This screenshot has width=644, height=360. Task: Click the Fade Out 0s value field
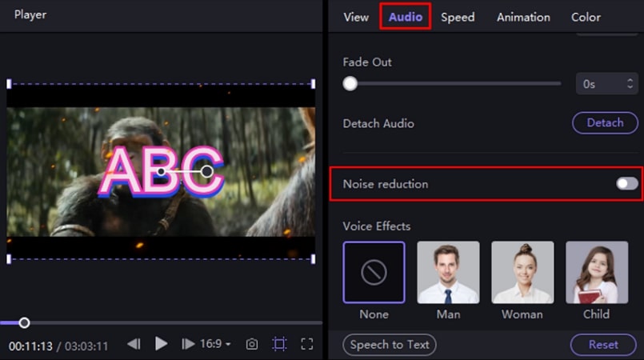[x=606, y=84]
